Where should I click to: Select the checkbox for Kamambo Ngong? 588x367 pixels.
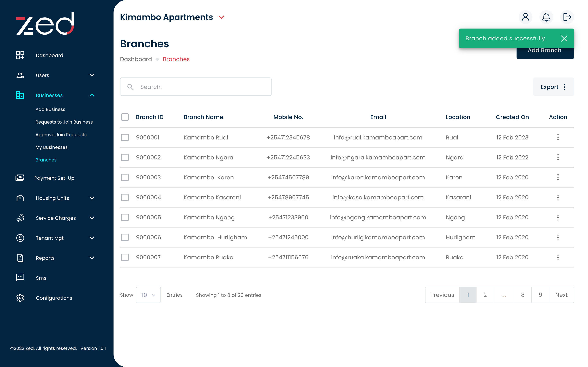click(x=125, y=217)
